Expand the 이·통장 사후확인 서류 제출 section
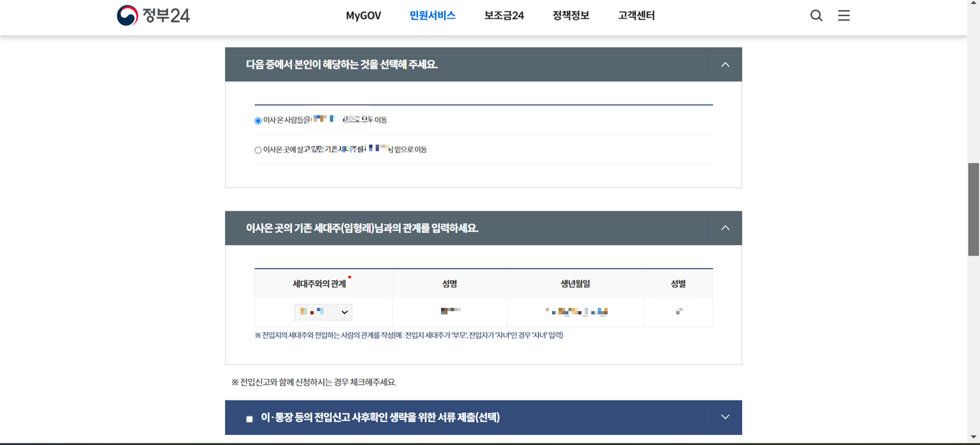 [x=725, y=417]
